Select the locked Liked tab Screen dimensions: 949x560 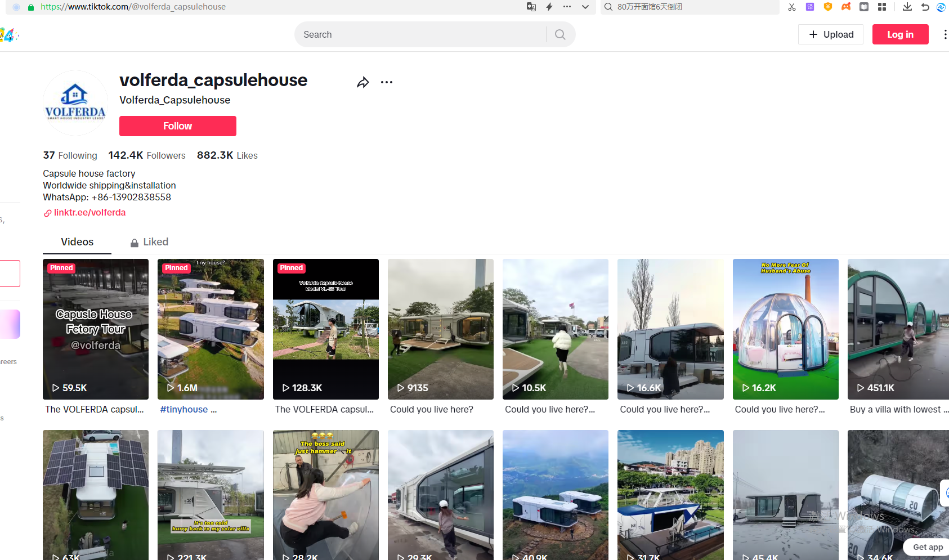(x=150, y=242)
